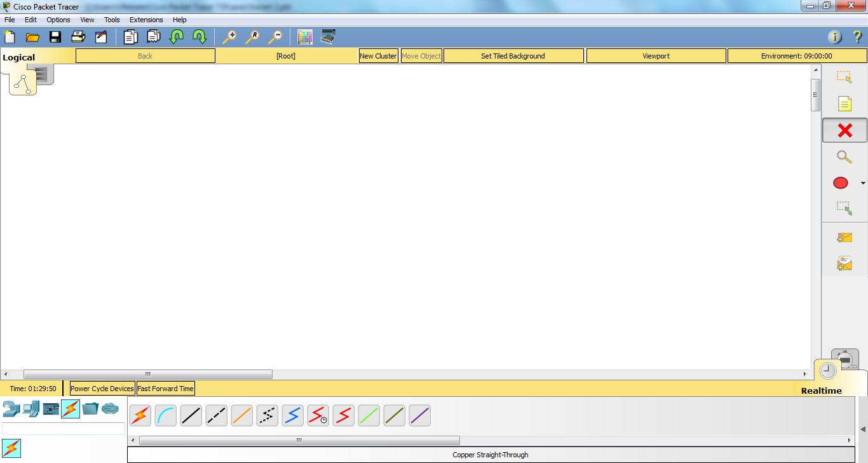The height and width of the screenshot is (463, 868).
Task: Open help with the question mark icon
Action: click(857, 37)
